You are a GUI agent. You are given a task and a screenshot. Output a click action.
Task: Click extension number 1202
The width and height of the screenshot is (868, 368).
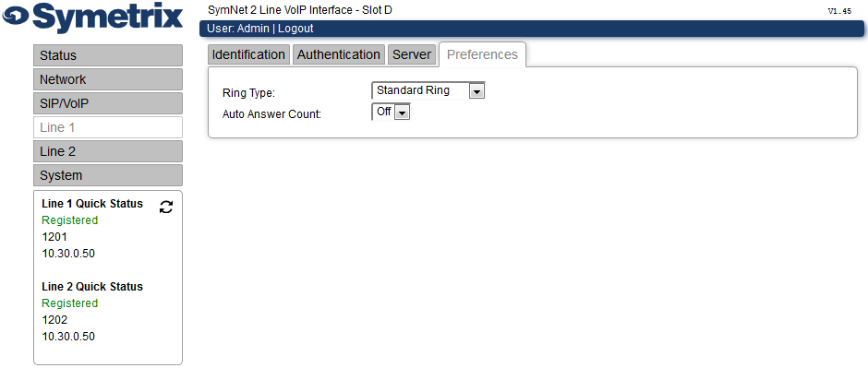54,320
